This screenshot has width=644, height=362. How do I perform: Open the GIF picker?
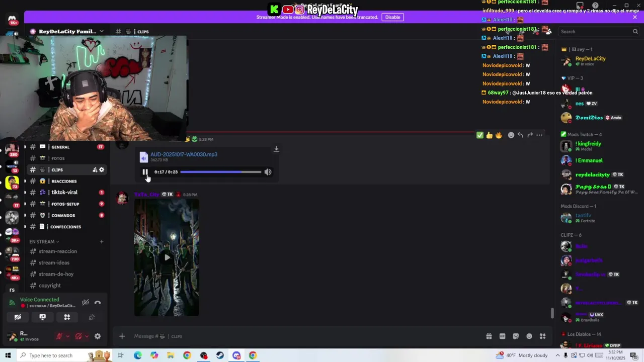pyautogui.click(x=502, y=336)
